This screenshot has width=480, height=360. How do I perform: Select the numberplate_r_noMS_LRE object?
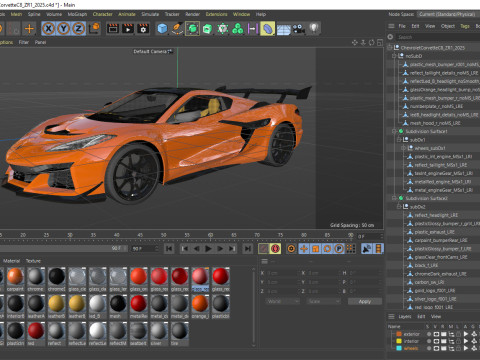[436, 106]
